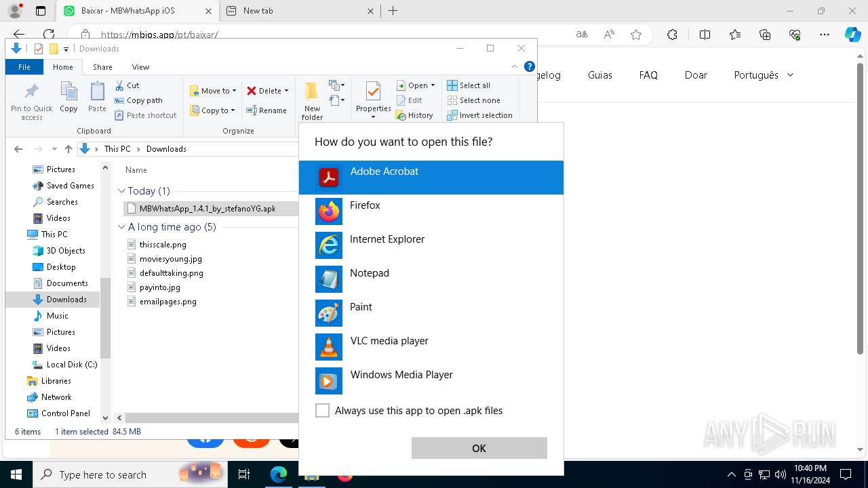
Task: Check Always use this app for .apk
Action: (323, 411)
